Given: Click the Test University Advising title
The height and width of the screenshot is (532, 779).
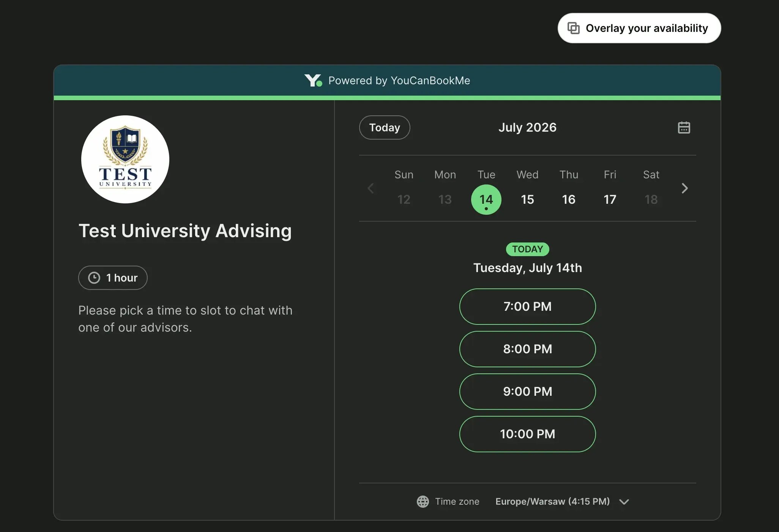Looking at the screenshot, I should click(185, 231).
